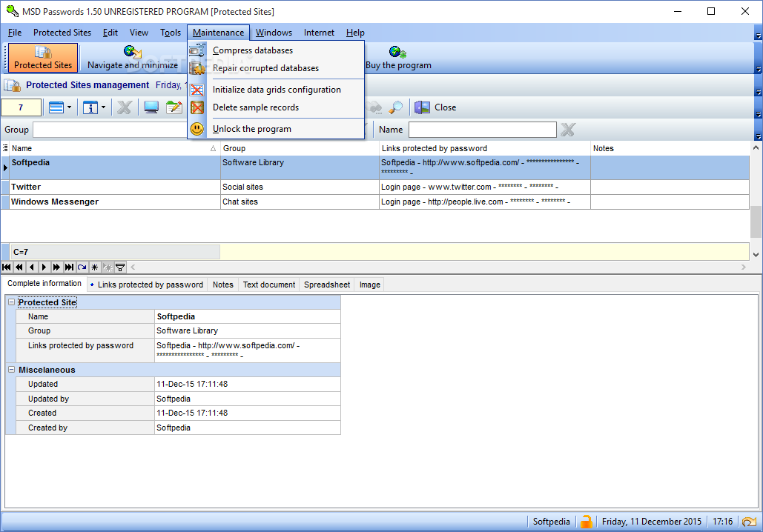Click the Delete sample records icon
Image resolution: width=763 pixels, height=532 pixels.
(x=197, y=107)
